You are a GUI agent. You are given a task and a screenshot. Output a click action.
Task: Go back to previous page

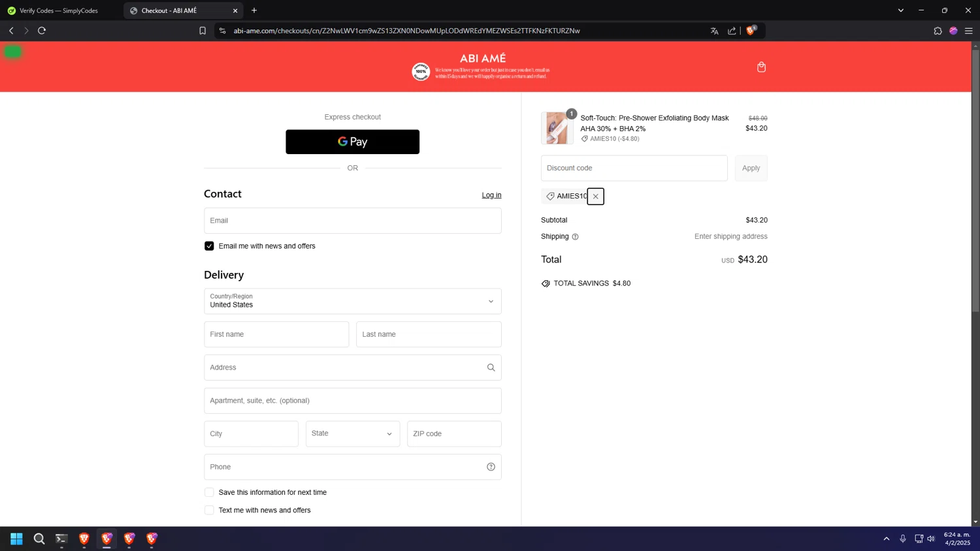click(11, 31)
